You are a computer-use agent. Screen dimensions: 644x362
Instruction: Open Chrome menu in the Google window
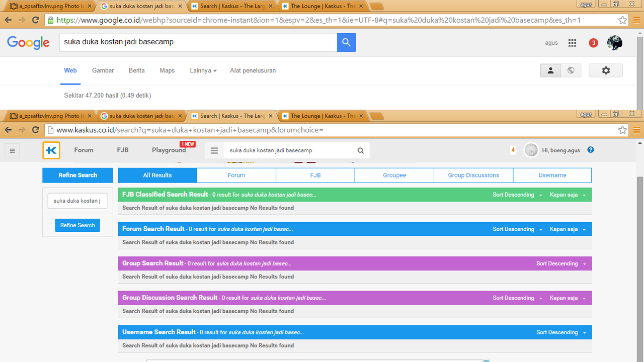[x=636, y=20]
